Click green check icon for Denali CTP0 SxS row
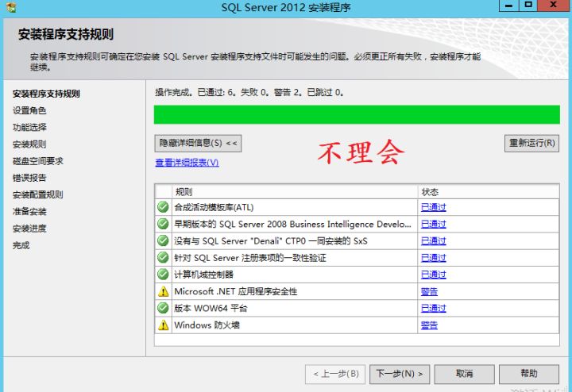 [x=163, y=240]
